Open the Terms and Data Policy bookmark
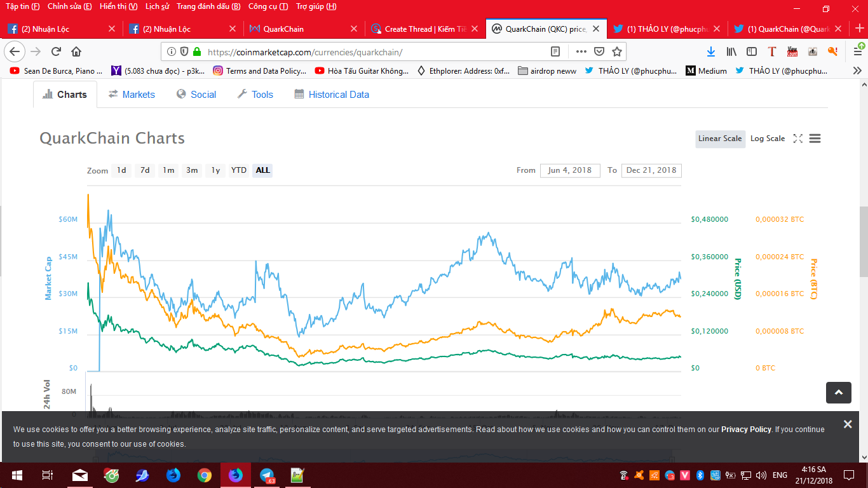 click(x=259, y=71)
